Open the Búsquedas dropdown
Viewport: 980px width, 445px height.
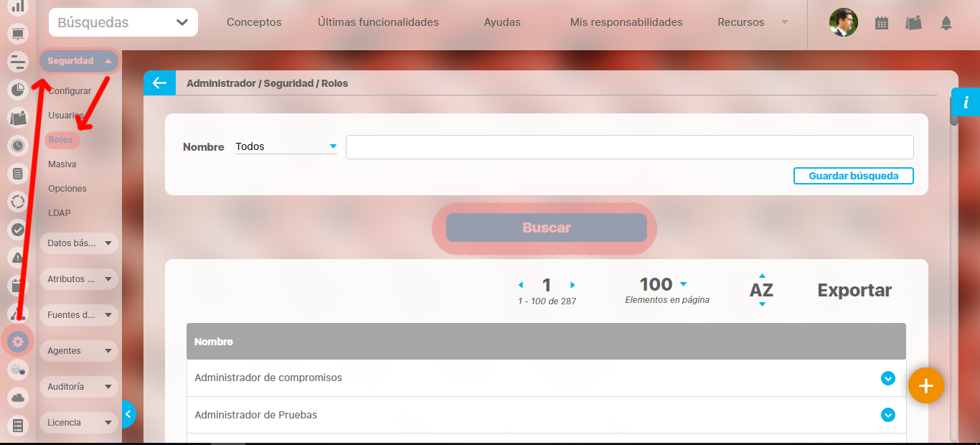[123, 22]
